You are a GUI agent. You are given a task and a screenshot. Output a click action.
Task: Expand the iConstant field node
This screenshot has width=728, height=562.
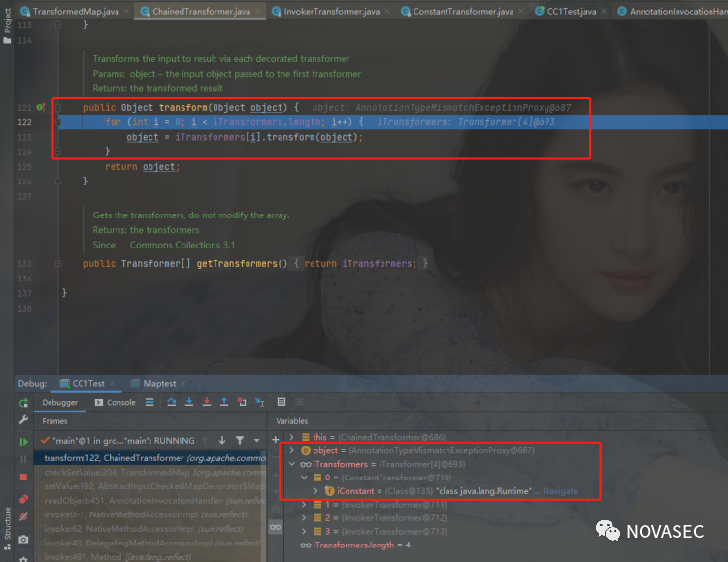(x=316, y=491)
